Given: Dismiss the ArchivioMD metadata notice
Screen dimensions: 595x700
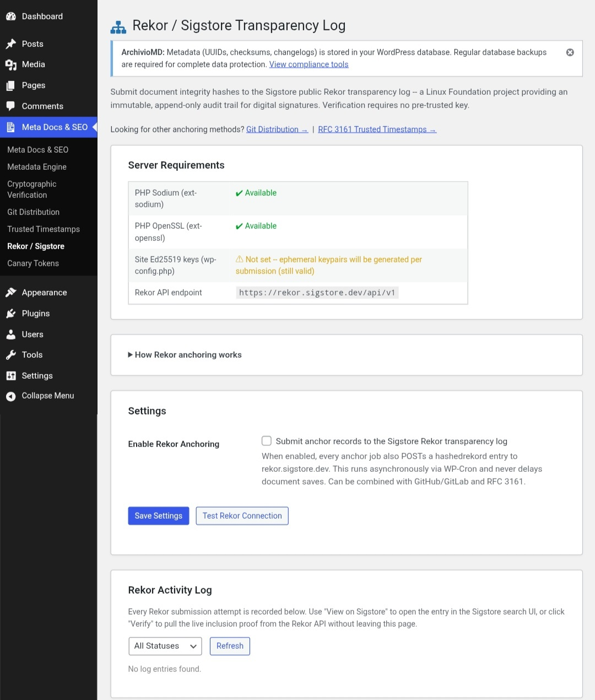Looking at the screenshot, I should pyautogui.click(x=570, y=52).
